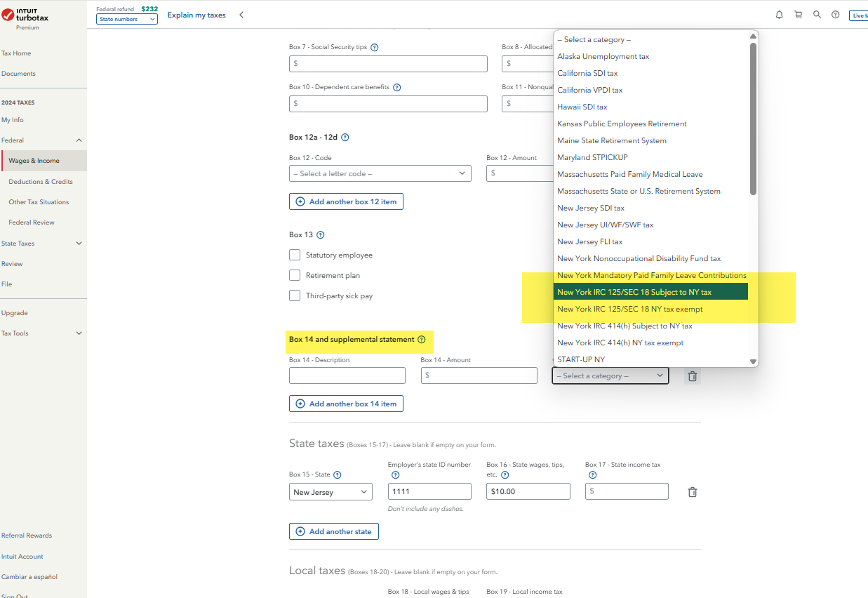Open the Box 15 State dropdown

(x=330, y=492)
